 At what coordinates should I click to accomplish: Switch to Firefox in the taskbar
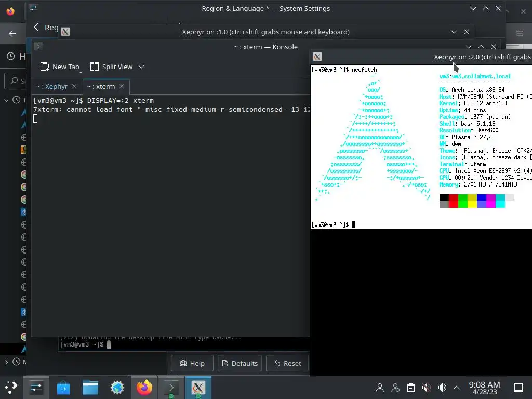144,387
